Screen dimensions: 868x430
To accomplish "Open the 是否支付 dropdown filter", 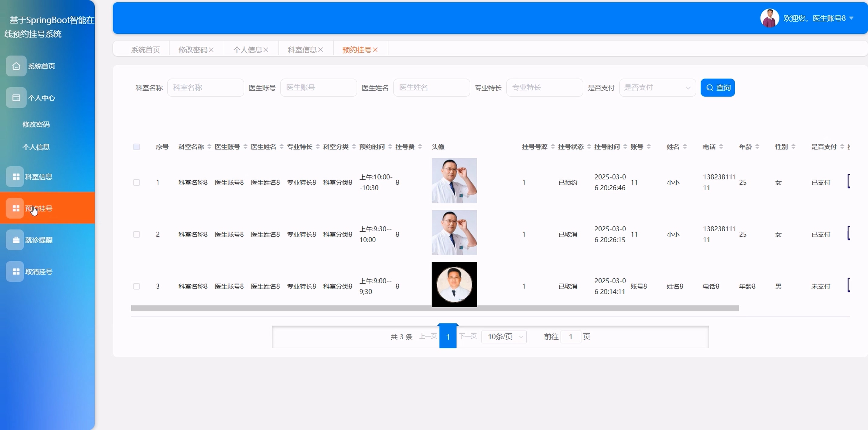I will 657,88.
